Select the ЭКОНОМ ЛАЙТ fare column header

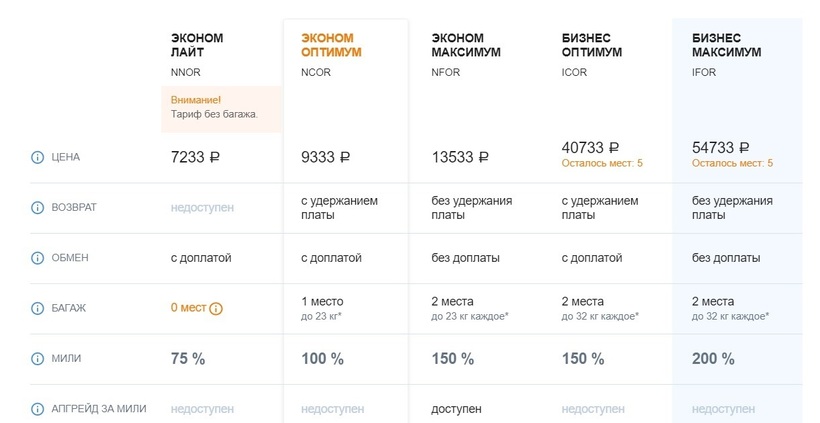[197, 45]
